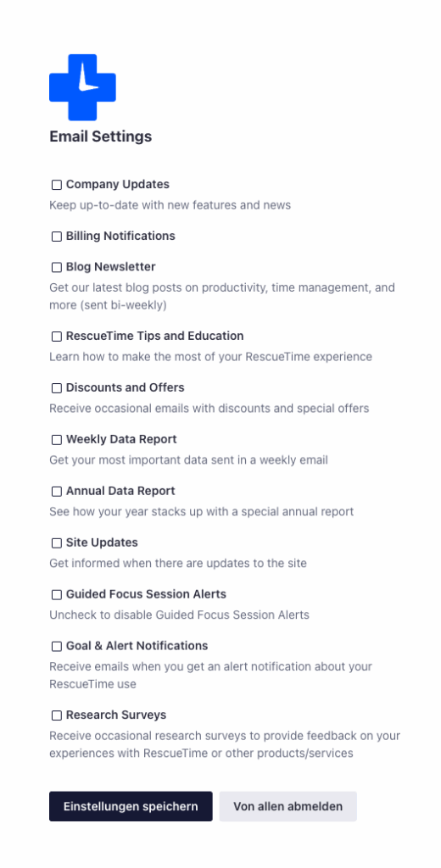The image size is (441, 868).
Task: Click the Company Updates label text
Action: pos(117,184)
